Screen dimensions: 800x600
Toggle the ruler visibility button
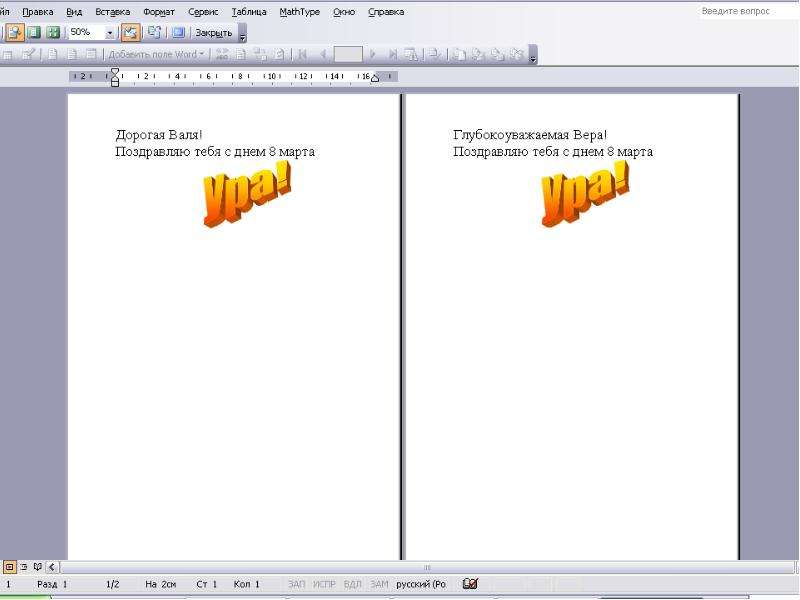130,33
